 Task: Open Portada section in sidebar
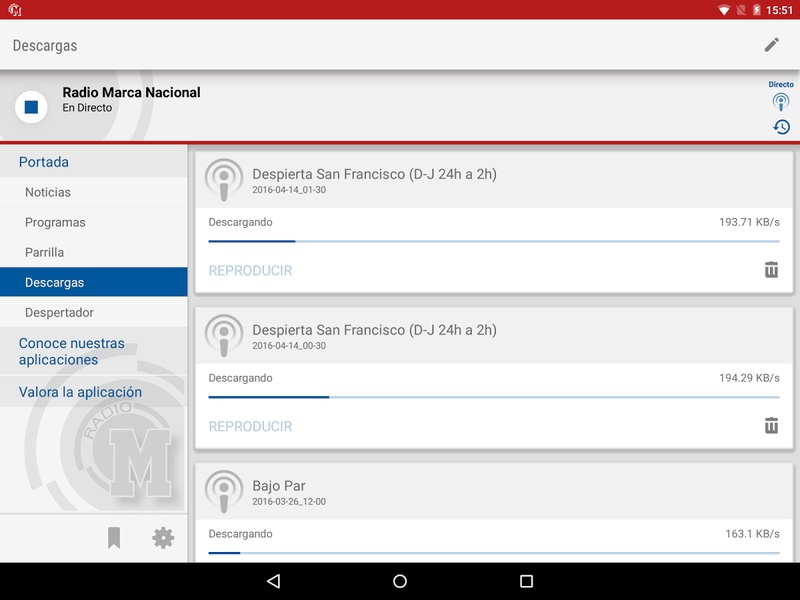point(94,162)
